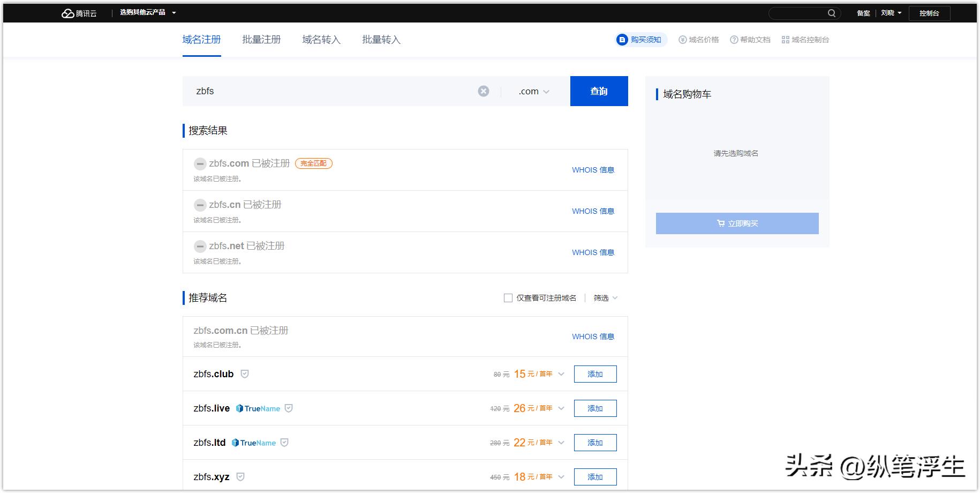Open 域名控制台 via its grid icon
The height and width of the screenshot is (493, 980).
785,39
